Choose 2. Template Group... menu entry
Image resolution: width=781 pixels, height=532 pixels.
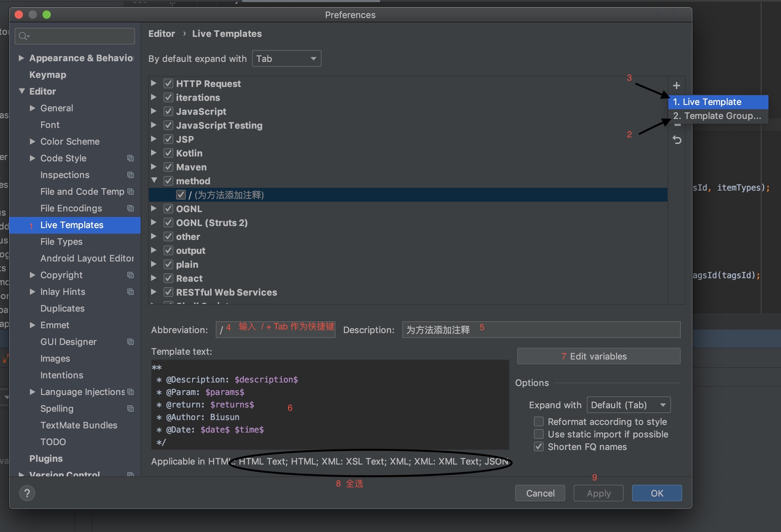coord(717,116)
